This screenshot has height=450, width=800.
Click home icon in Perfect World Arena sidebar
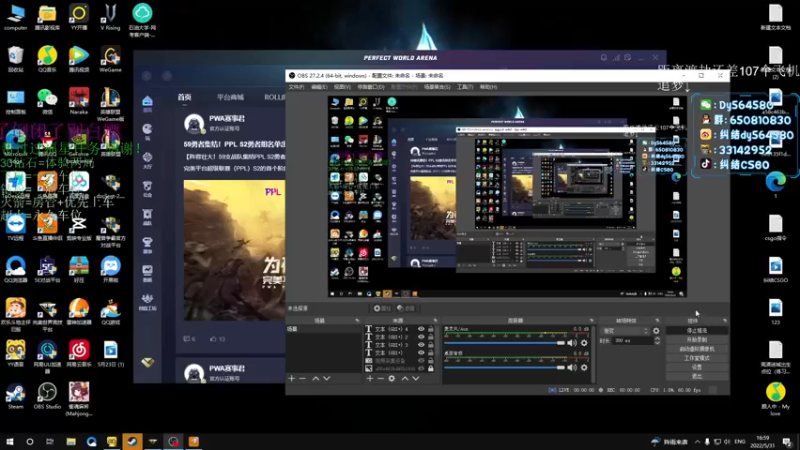147,103
